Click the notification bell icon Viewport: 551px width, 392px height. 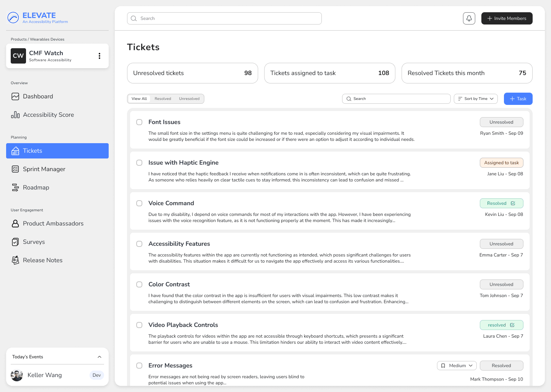pos(469,18)
